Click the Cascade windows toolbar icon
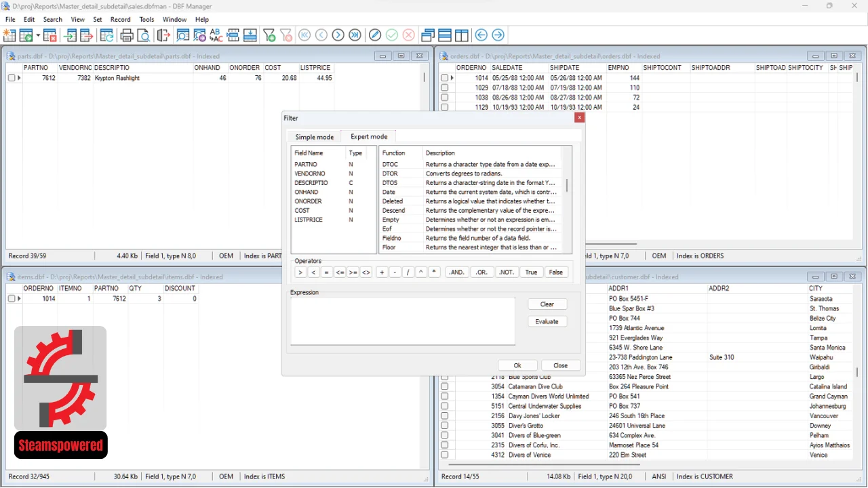 (x=428, y=35)
